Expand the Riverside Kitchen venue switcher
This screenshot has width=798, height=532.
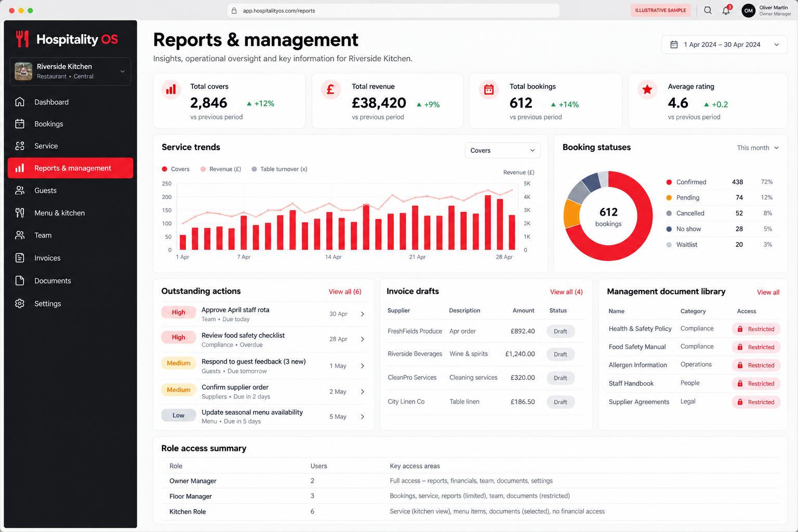coord(70,71)
